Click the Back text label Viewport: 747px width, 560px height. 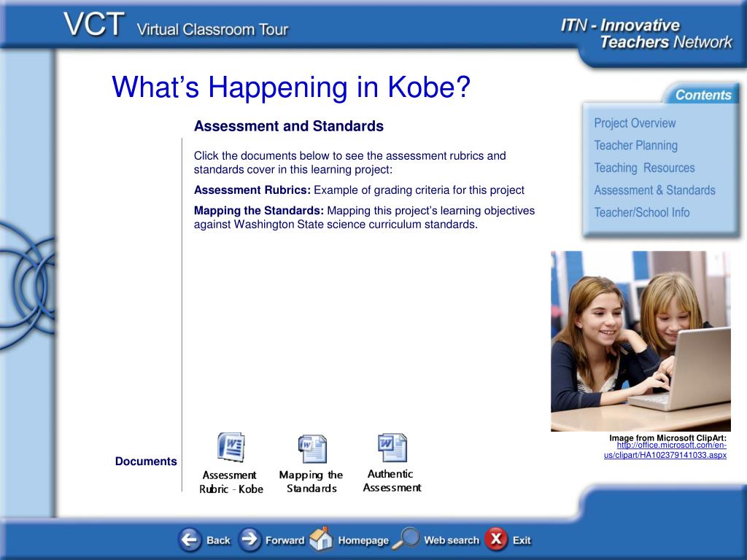(218, 540)
